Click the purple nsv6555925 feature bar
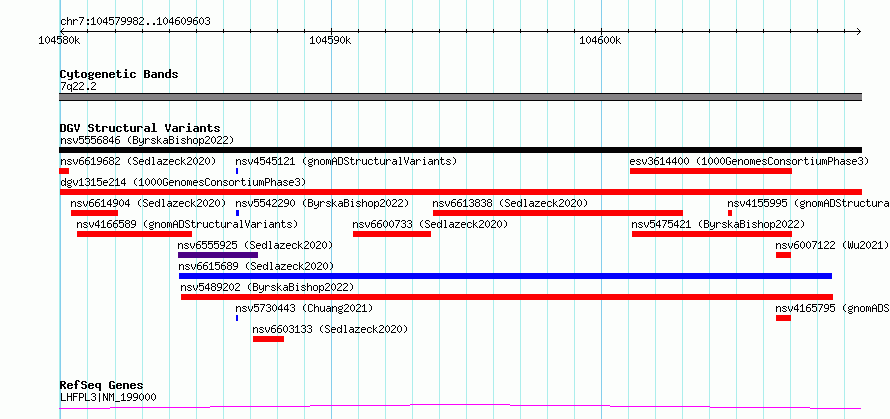Screen dimensions: 890x419 tap(218, 255)
